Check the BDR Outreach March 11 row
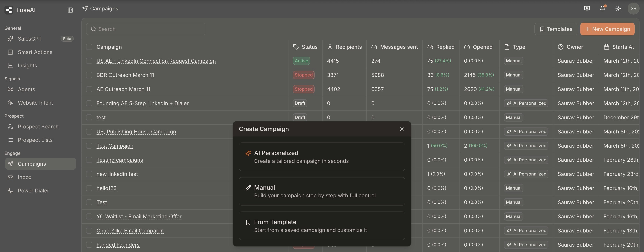The width and height of the screenshot is (644, 252). [x=89, y=75]
